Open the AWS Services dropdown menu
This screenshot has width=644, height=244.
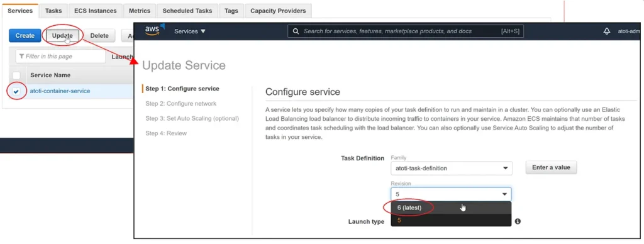point(190,31)
